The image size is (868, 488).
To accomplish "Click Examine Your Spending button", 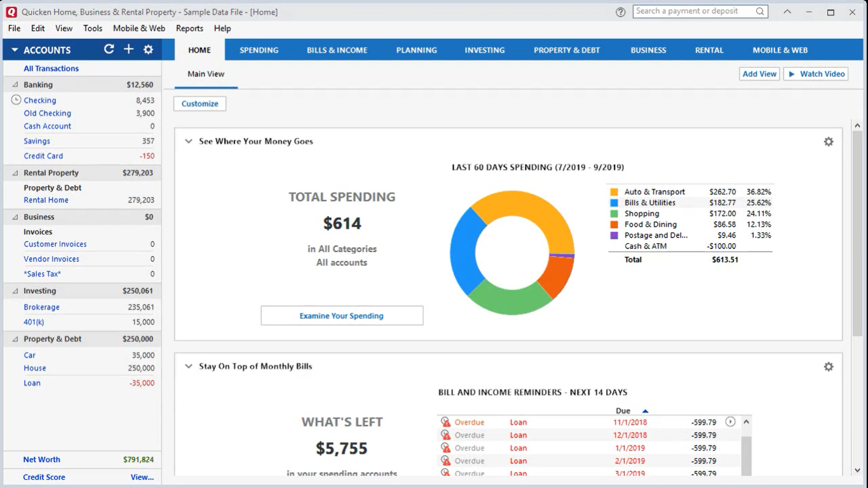I will pyautogui.click(x=342, y=316).
